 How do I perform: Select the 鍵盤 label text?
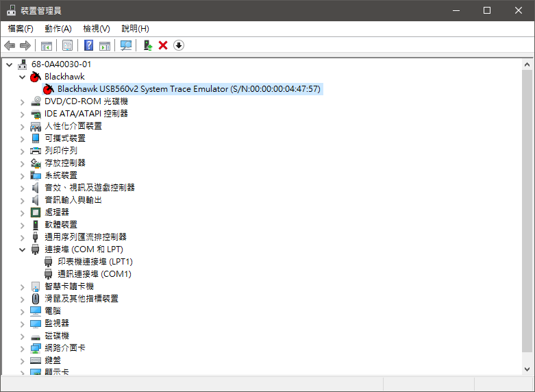point(53,360)
